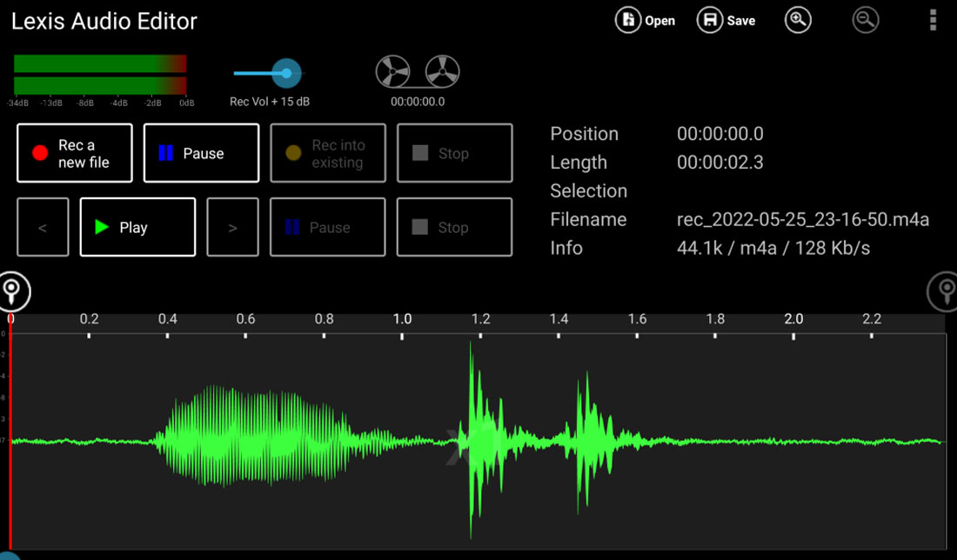Viewport: 957px width, 560px height.
Task: Click the disabled Rec into existing button
Action: point(328,153)
